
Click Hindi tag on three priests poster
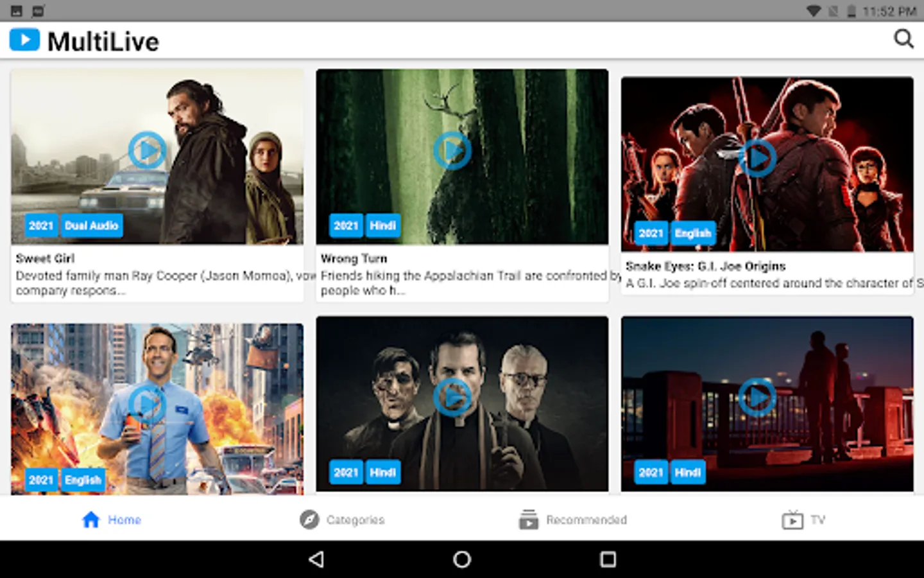point(383,472)
